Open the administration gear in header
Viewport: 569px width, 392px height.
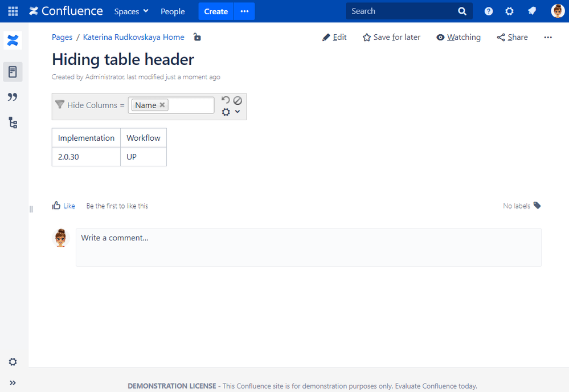click(x=510, y=11)
